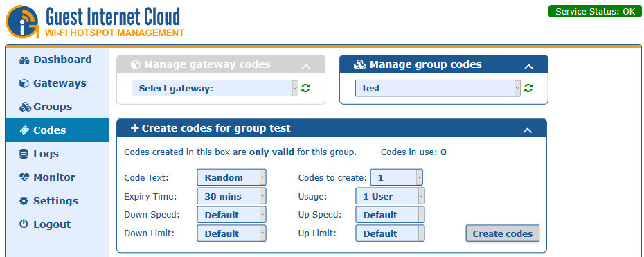
Task: Open the Logs page
Action: point(57,154)
